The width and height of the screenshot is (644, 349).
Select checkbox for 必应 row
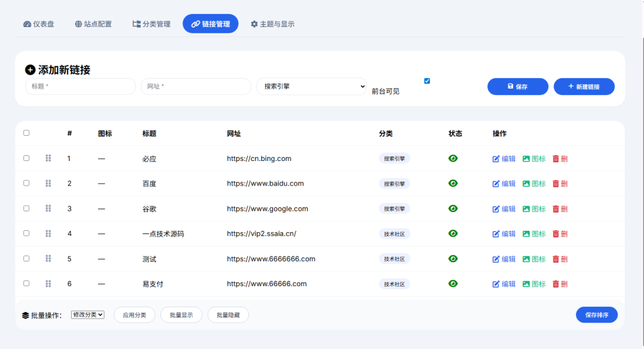[26, 158]
